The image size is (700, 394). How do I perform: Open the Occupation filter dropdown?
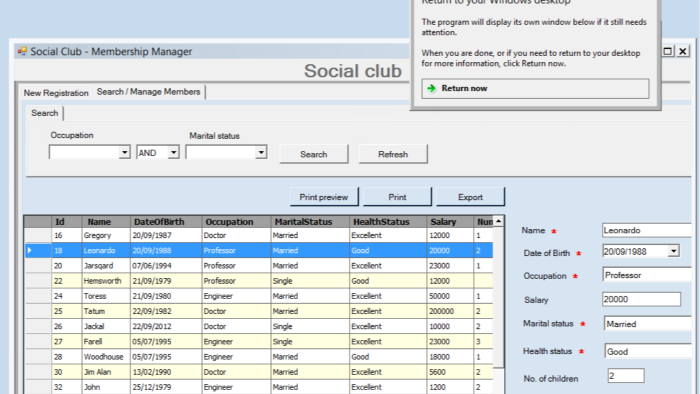click(125, 153)
